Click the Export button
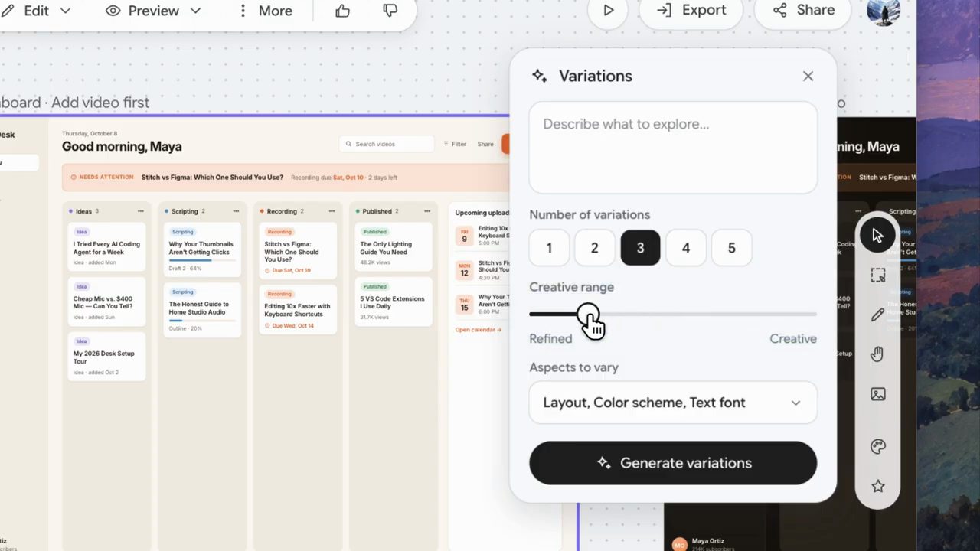 pyautogui.click(x=691, y=11)
